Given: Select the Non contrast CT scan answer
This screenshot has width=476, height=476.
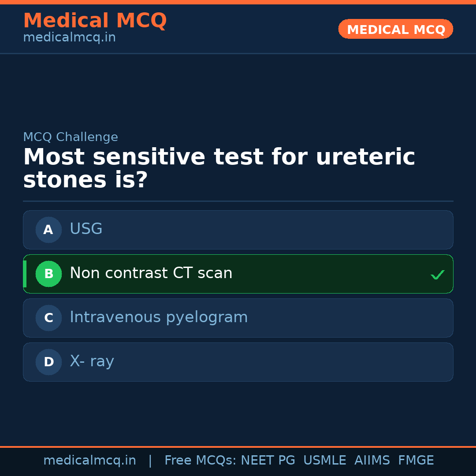Looking at the screenshot, I should (151, 273).
